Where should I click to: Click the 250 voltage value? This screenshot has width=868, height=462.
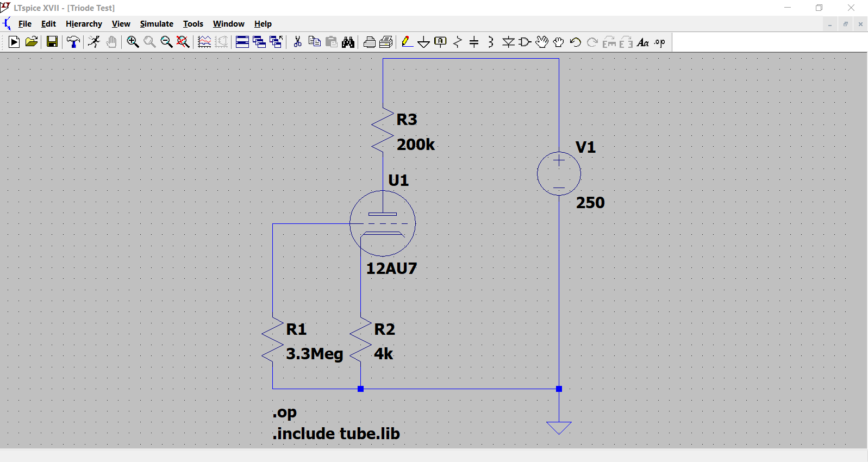point(590,203)
